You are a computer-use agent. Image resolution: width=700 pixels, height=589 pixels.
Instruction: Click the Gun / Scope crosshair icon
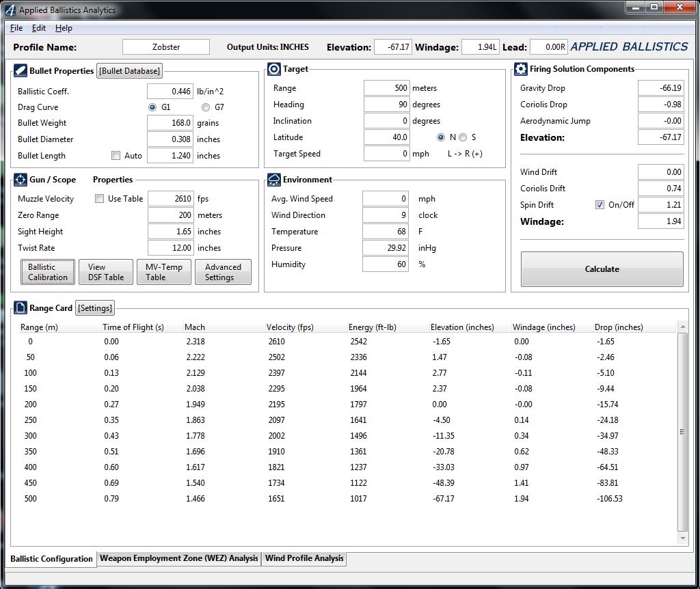[x=20, y=180]
